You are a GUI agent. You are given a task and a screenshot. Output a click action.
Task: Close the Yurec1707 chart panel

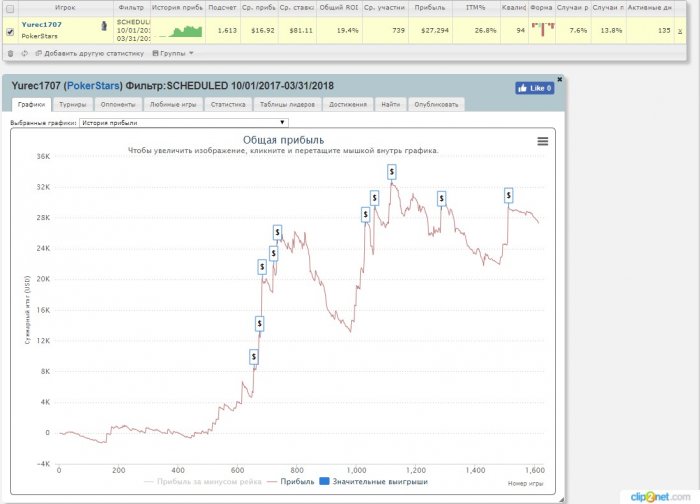point(559,79)
